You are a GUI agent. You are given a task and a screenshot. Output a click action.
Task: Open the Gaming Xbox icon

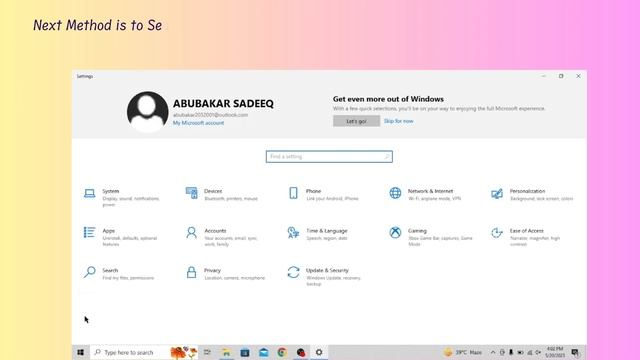coord(395,233)
